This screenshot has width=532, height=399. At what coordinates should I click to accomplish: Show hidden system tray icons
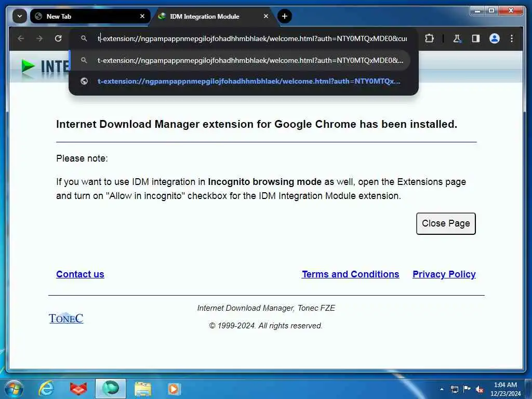[x=442, y=389]
